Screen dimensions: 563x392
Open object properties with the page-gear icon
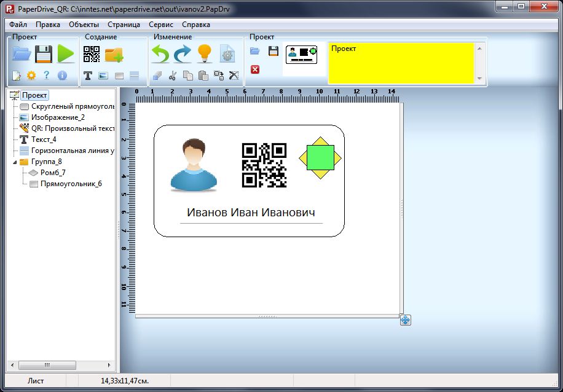[227, 54]
